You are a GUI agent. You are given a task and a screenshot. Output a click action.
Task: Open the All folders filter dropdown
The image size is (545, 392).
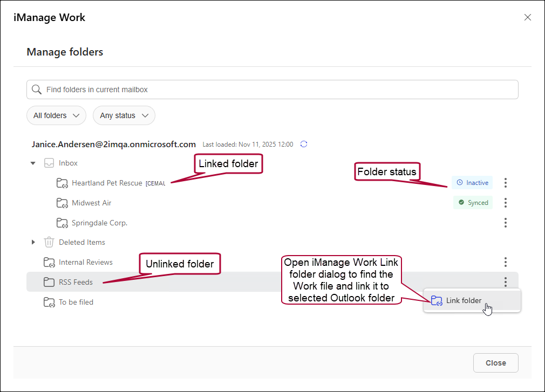click(x=56, y=115)
